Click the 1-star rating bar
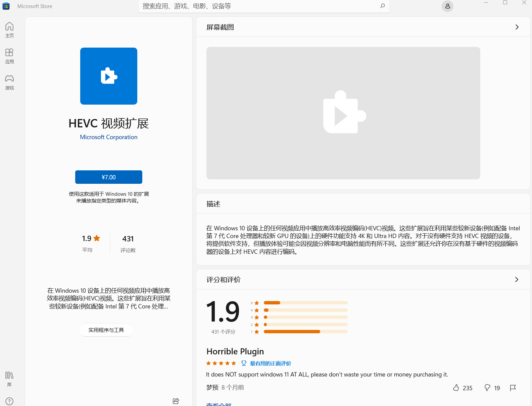This screenshot has width=532, height=406. coord(306,332)
